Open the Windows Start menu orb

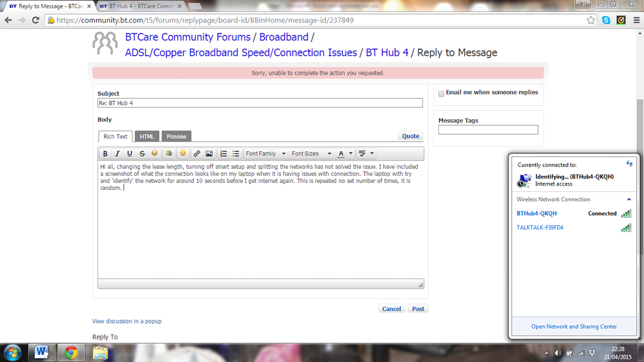coord(13,353)
